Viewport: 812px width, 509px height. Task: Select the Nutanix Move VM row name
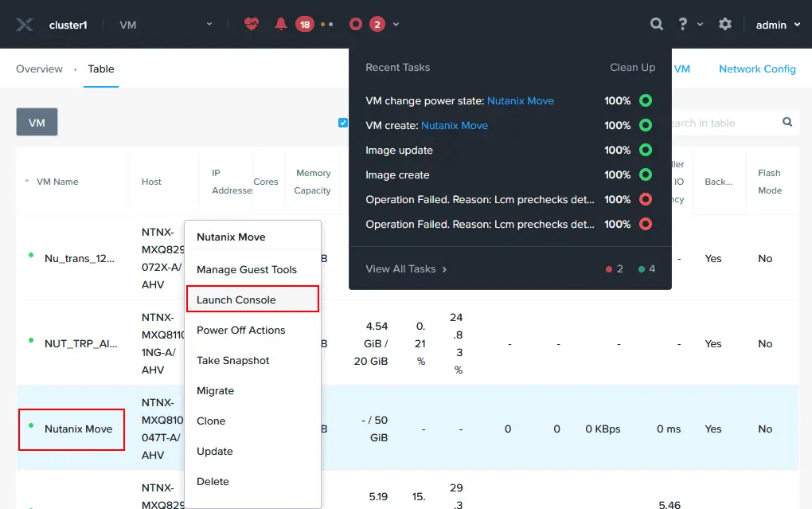click(78, 429)
